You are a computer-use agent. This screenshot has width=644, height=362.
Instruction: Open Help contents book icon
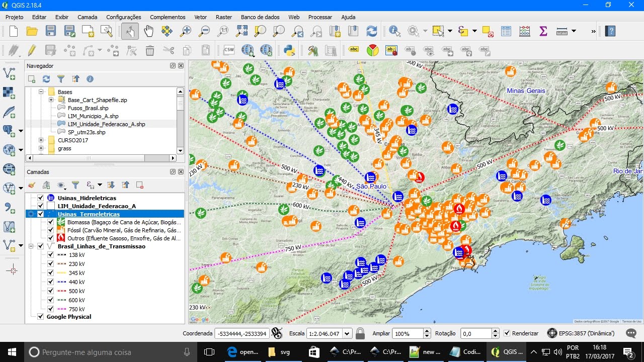pos(610,31)
